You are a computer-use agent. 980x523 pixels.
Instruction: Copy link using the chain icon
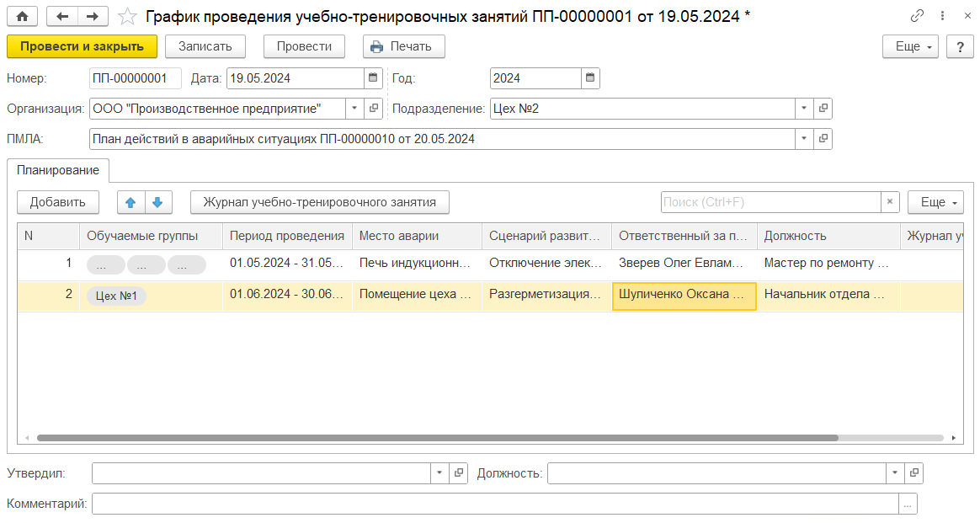918,16
